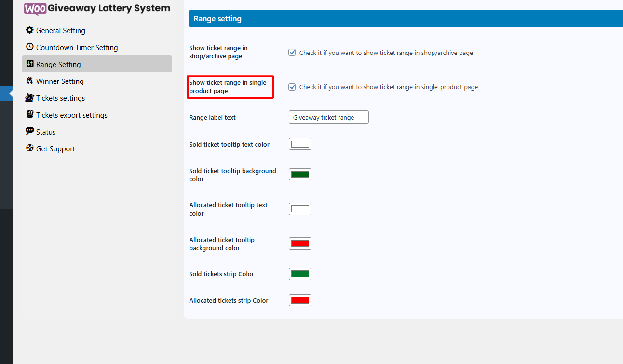Change allocated ticket tooltip background color
This screenshot has height=364, width=623.
pyautogui.click(x=300, y=243)
